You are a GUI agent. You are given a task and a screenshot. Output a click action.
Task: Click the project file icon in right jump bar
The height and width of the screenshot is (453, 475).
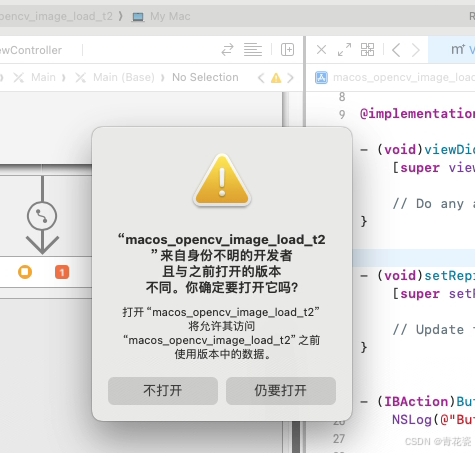tap(321, 78)
